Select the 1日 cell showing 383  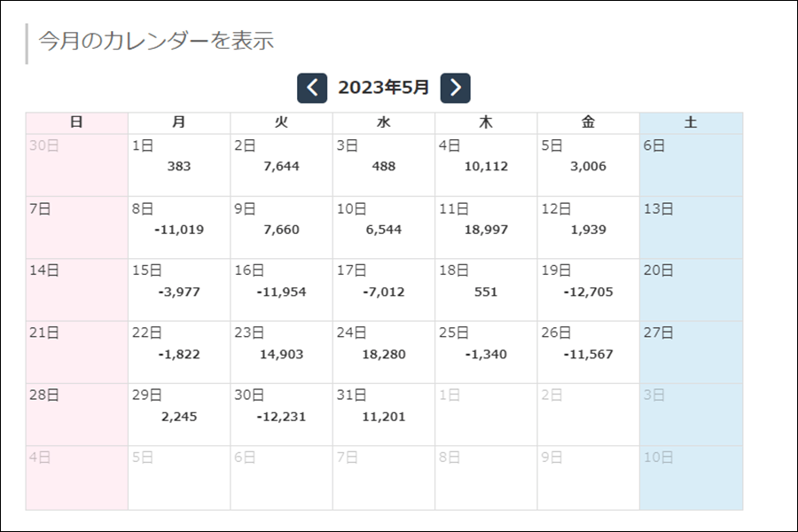(x=179, y=165)
